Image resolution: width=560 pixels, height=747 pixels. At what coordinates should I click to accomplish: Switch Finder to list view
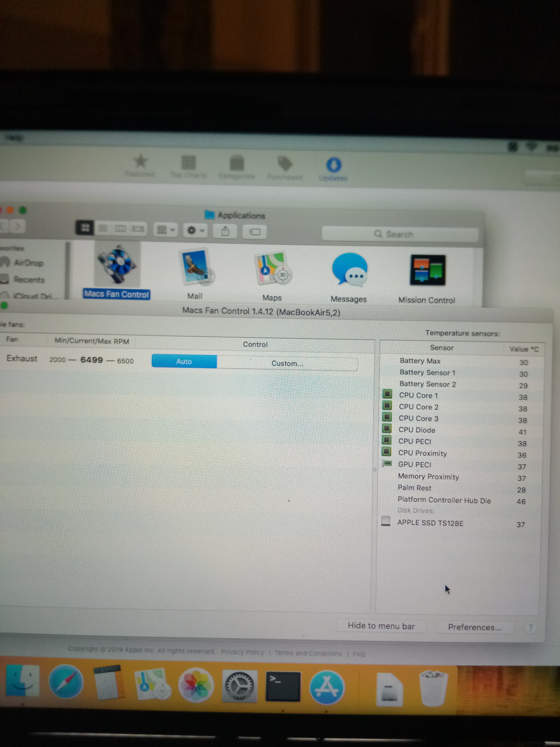point(103,228)
